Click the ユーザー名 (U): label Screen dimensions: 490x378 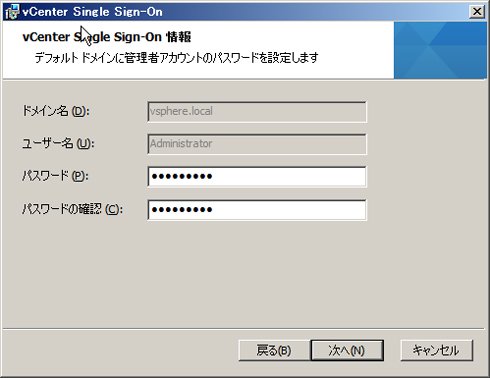point(58,143)
